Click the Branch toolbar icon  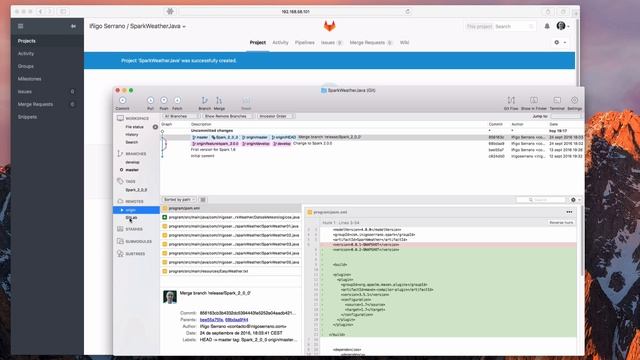[204, 100]
